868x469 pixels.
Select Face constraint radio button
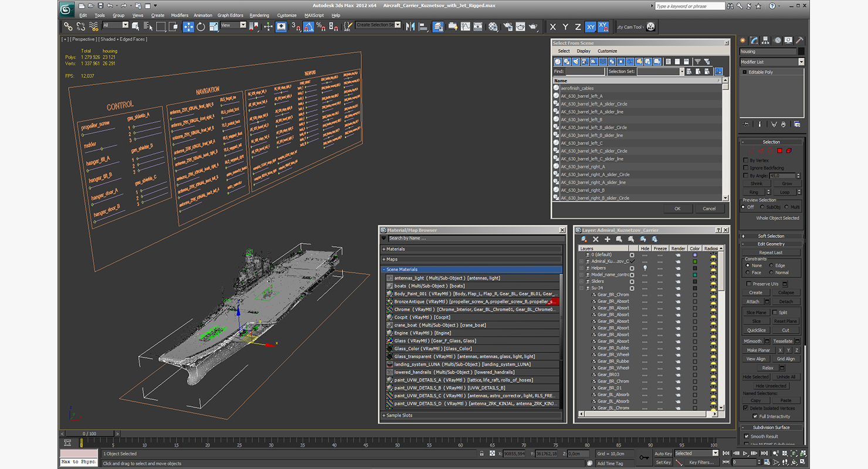[748, 273]
